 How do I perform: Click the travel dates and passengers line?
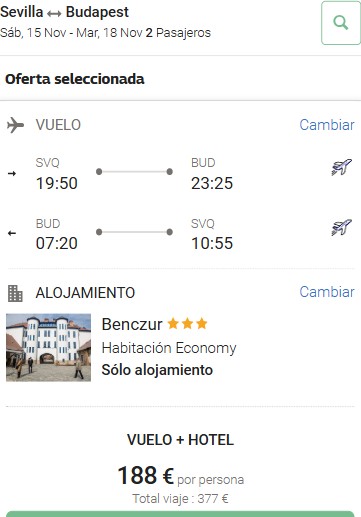105,33
